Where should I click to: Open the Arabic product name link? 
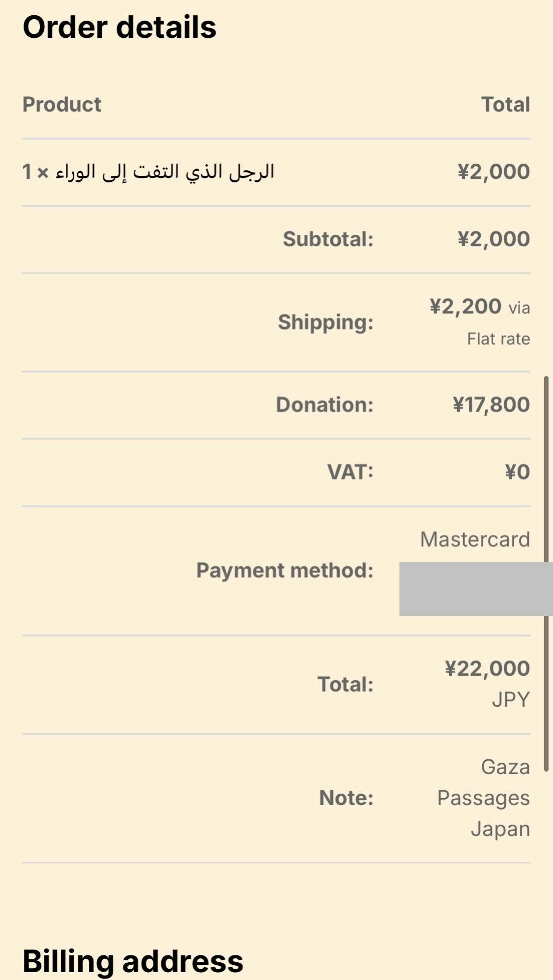click(x=165, y=172)
